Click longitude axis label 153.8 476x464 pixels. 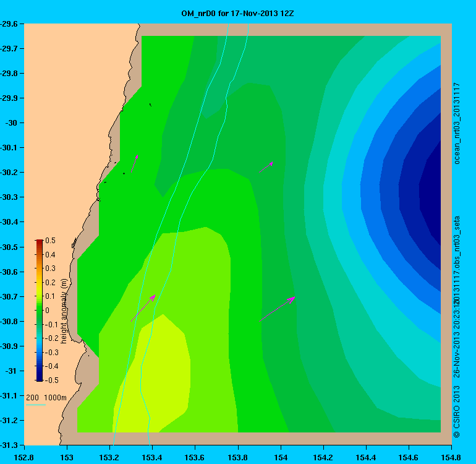click(238, 457)
